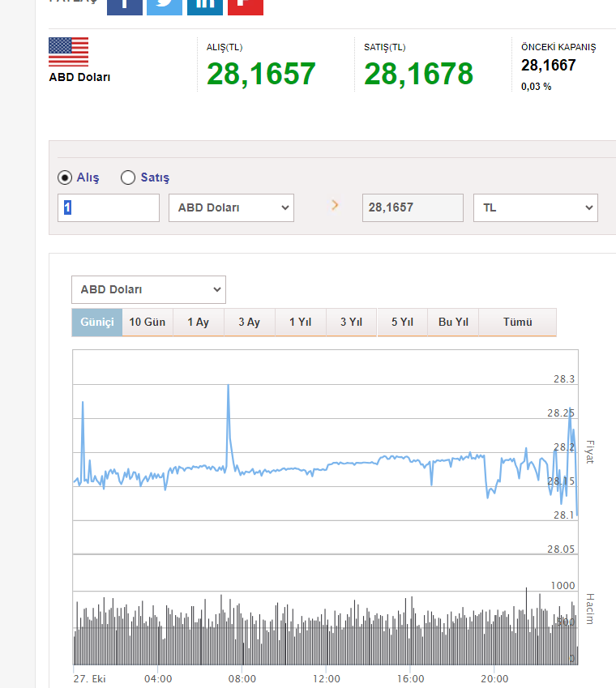Switch to the 3 Ay chart tab
616x688 pixels.
[x=249, y=322]
